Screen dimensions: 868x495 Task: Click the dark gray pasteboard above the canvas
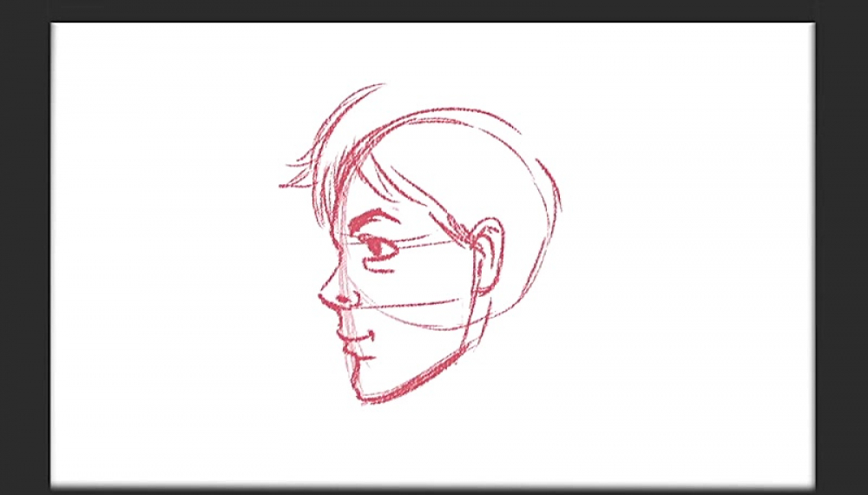click(434, 10)
